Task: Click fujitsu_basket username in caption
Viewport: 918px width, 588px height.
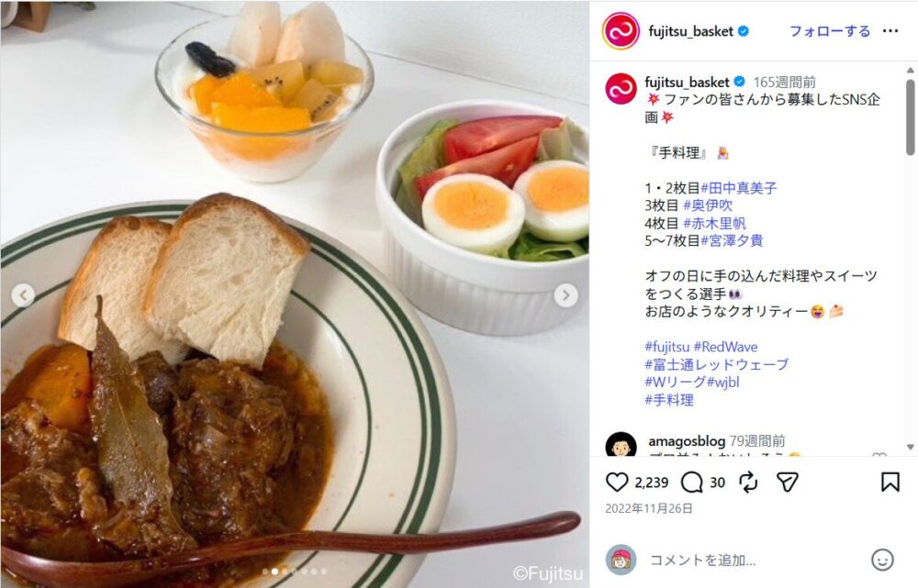Action: 687,82
